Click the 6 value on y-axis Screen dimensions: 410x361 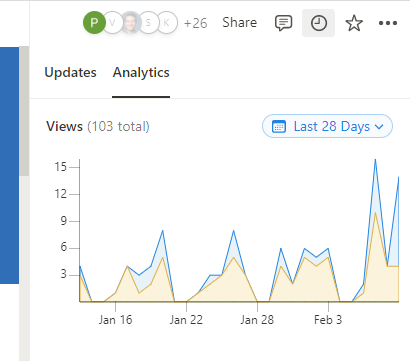pyautogui.click(x=64, y=248)
